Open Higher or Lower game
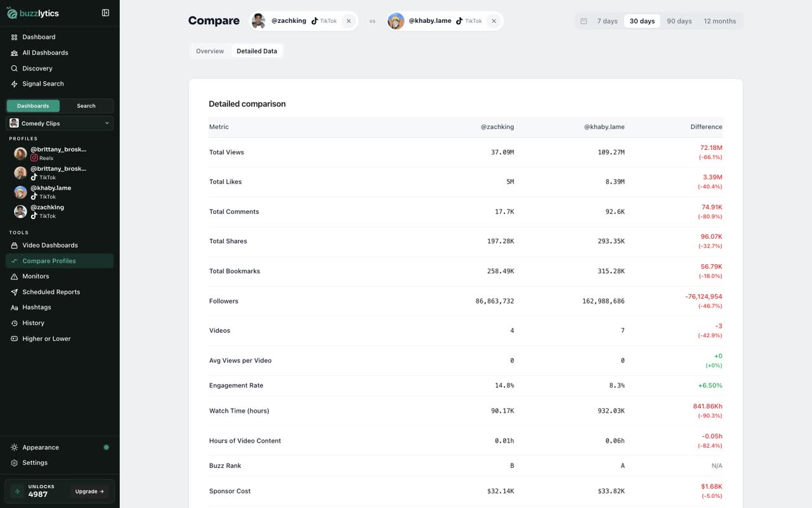The width and height of the screenshot is (812, 508). click(x=60, y=338)
